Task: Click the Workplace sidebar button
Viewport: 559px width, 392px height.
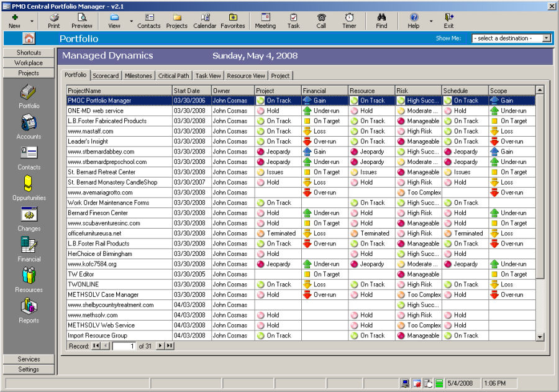Action: (x=29, y=63)
